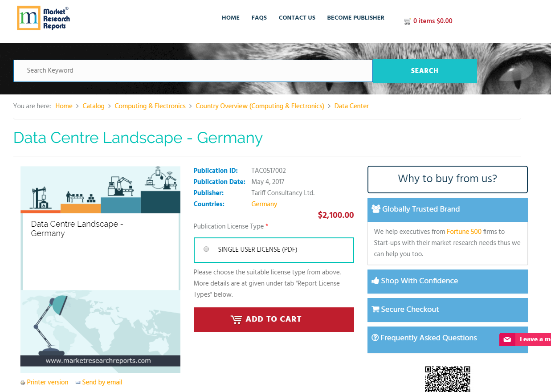Open the FAQS menu item
The height and width of the screenshot is (392, 551).
coord(259,18)
